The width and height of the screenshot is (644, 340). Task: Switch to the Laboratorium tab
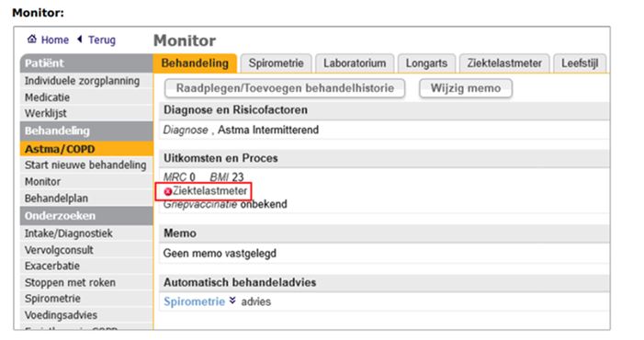coord(355,63)
